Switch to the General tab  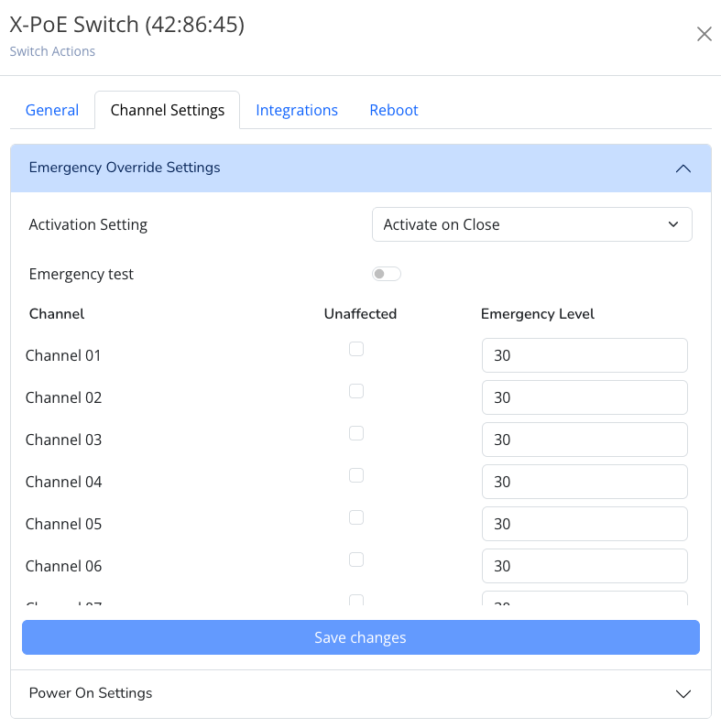[52, 110]
